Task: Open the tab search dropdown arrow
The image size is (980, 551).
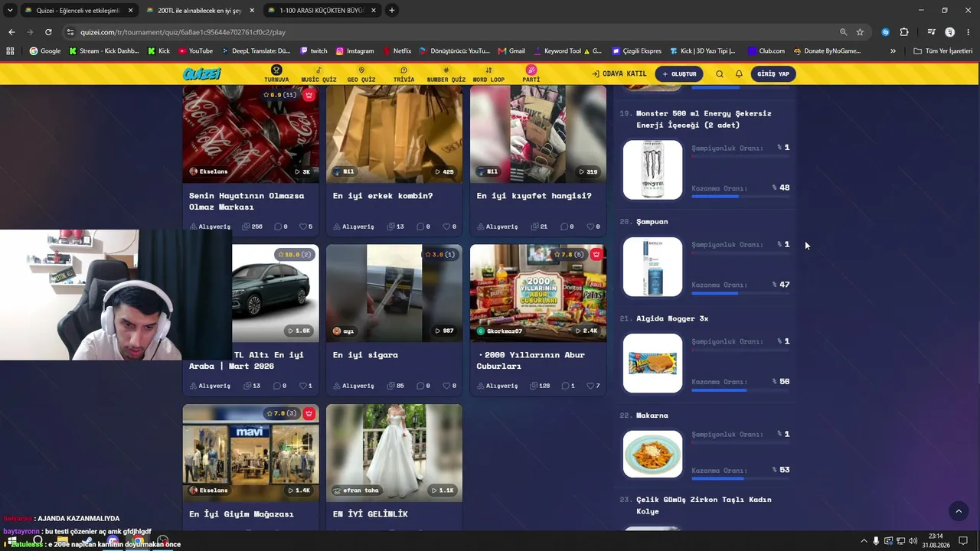Action: tap(10, 11)
